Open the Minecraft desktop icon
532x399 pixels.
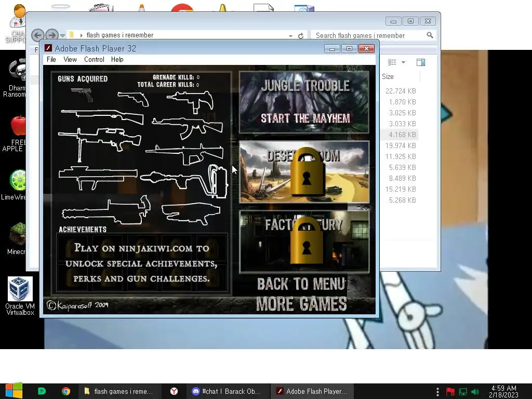point(16,238)
